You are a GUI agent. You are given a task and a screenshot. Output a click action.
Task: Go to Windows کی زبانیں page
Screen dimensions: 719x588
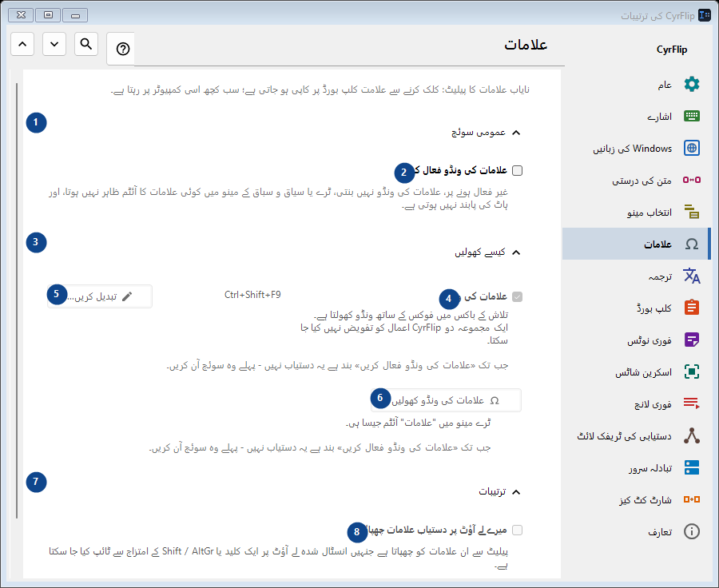636,148
